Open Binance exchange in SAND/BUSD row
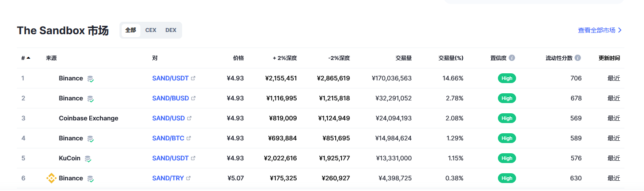644x191 pixels. point(71,98)
